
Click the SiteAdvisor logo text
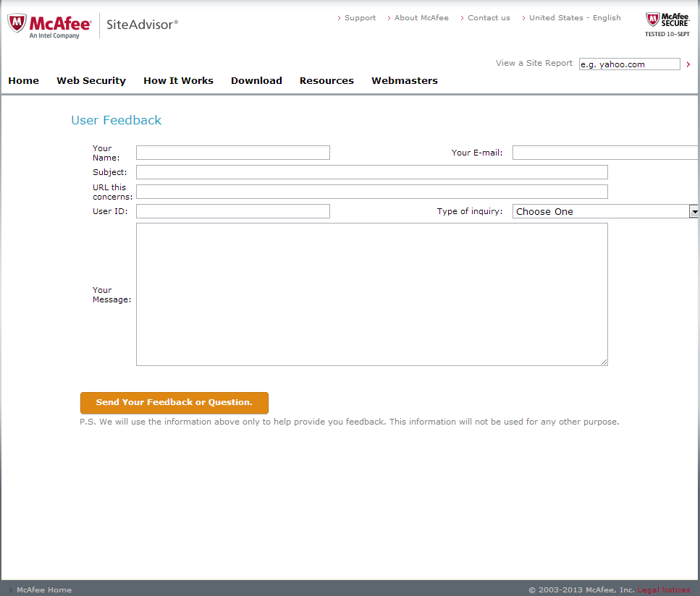click(x=142, y=25)
